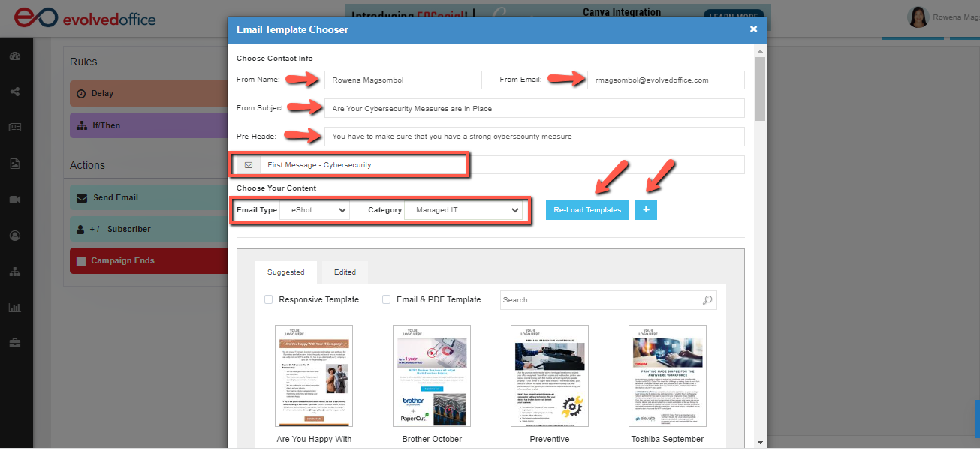The height and width of the screenshot is (451, 980).
Task: Select the + / - Subscriber action
Action: click(x=149, y=229)
